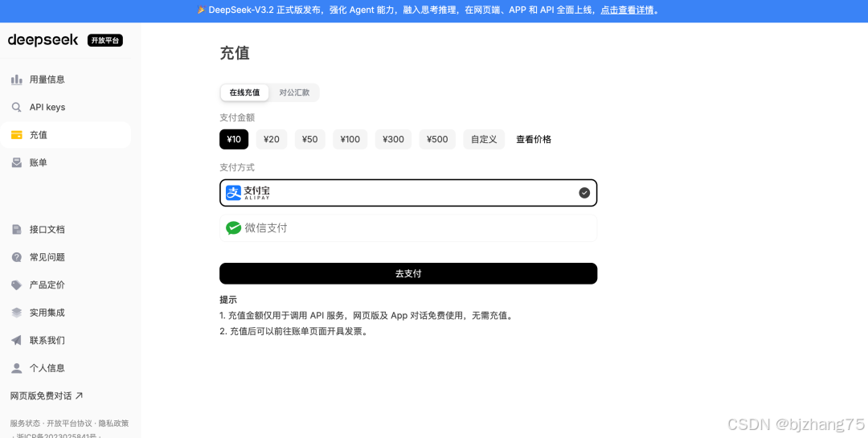The width and height of the screenshot is (868, 438).
Task: Choose 自定义 custom amount
Action: coord(484,139)
